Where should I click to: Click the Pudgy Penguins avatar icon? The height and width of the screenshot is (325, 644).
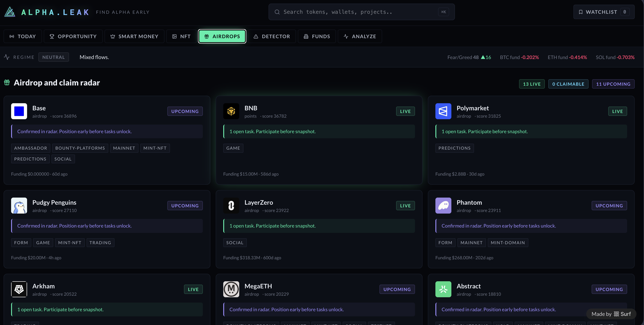click(x=19, y=206)
